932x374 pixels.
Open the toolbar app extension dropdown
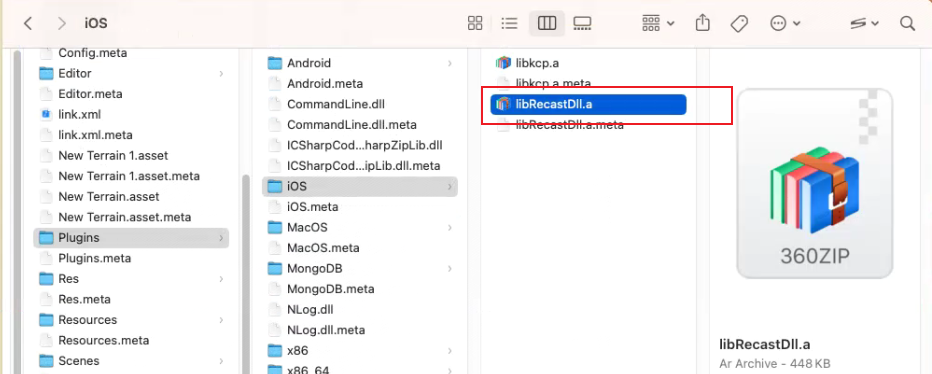click(x=865, y=24)
